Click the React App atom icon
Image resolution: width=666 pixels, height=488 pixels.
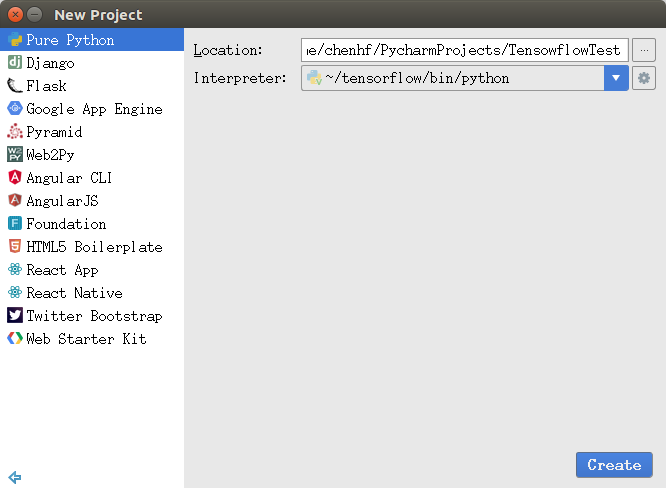pos(15,269)
